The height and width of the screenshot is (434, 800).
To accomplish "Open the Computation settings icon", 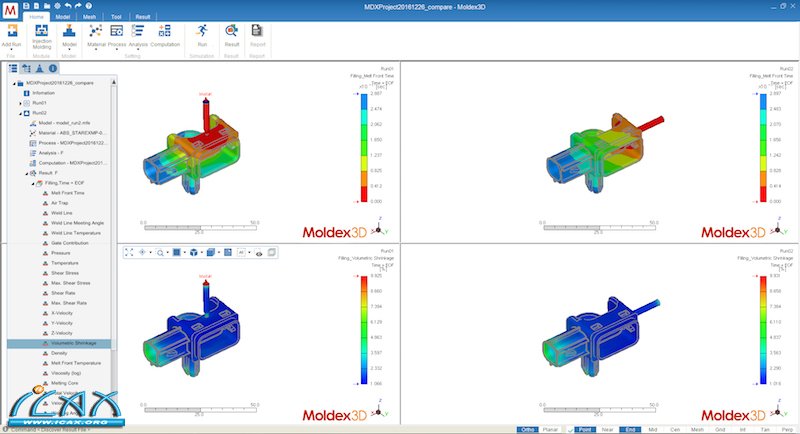I will click(x=165, y=31).
